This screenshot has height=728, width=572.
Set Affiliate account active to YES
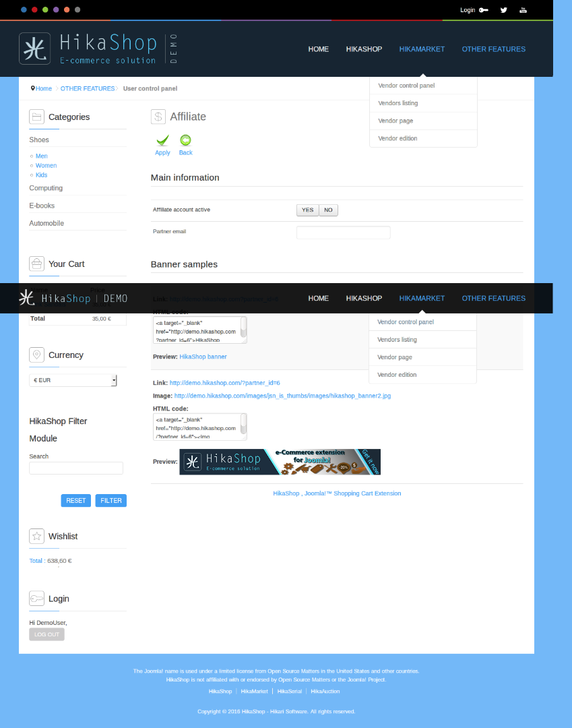click(x=308, y=210)
